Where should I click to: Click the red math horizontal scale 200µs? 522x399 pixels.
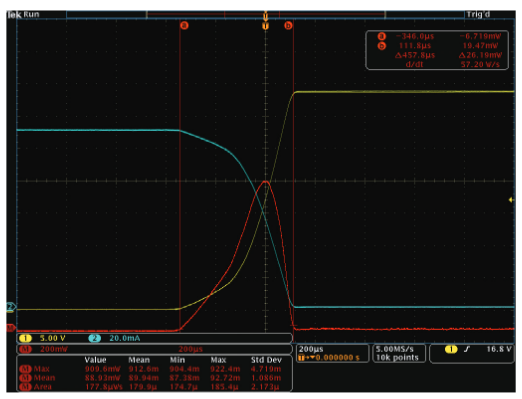coord(190,349)
